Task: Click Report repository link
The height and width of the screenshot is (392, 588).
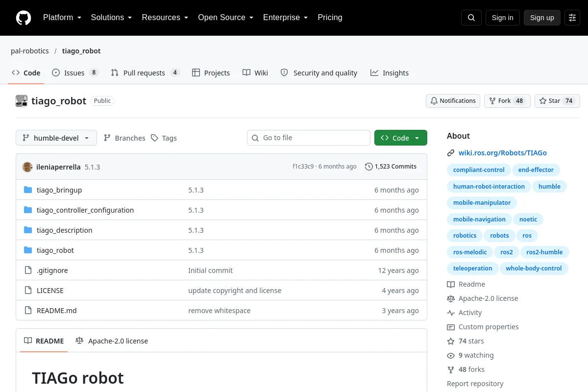Action: (x=475, y=384)
